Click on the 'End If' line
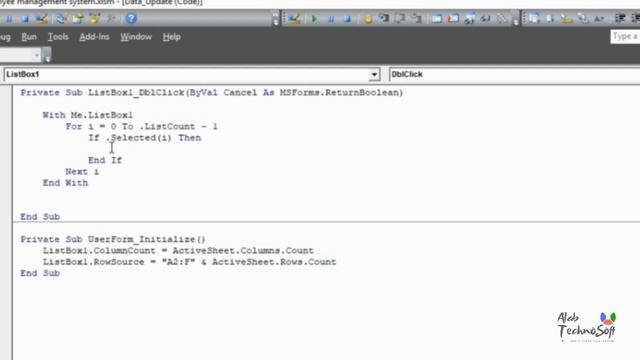 [x=105, y=160]
